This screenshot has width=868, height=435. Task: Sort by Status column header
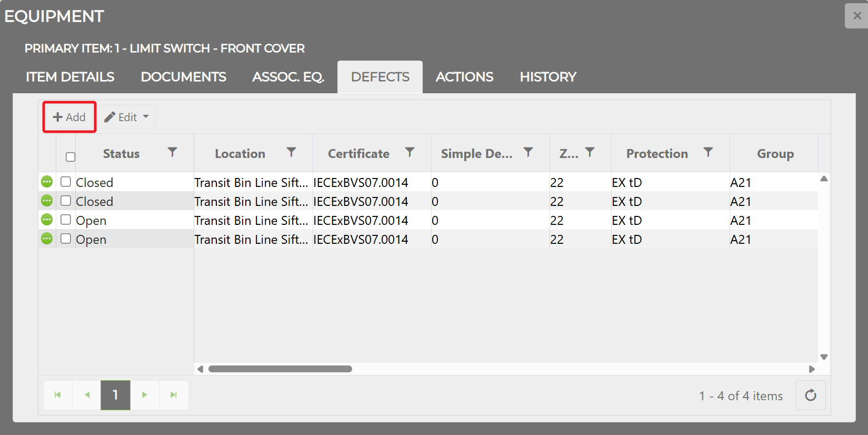click(x=121, y=154)
